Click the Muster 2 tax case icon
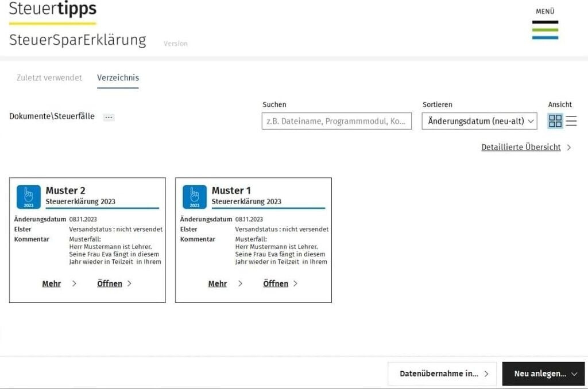588x389 pixels. (x=29, y=197)
